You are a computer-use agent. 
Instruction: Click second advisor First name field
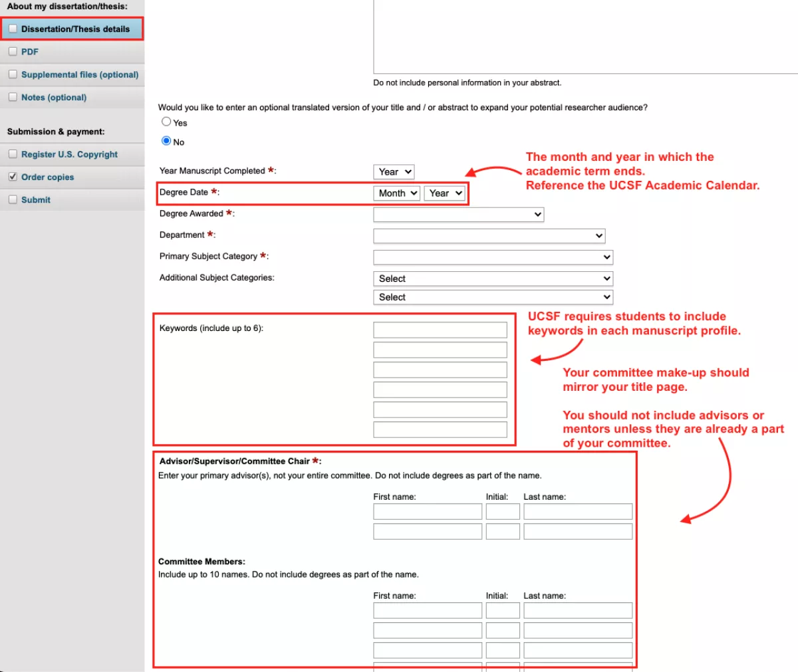428,531
